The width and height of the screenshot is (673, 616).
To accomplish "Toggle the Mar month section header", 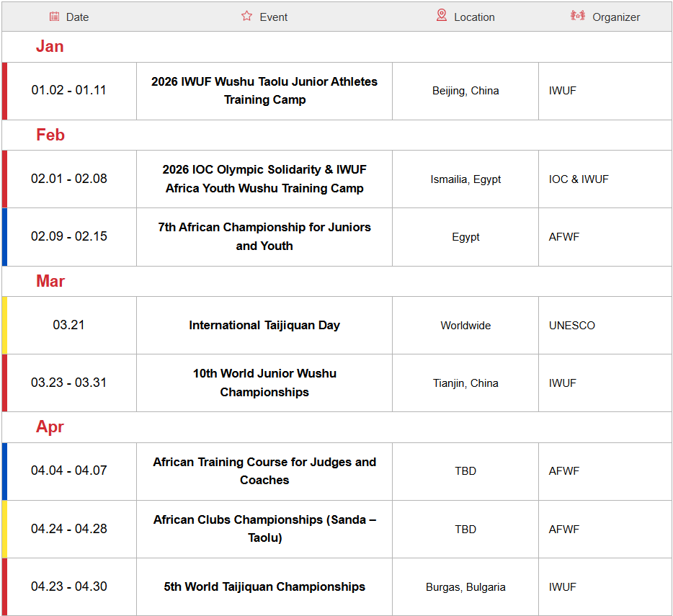I will coord(50,282).
